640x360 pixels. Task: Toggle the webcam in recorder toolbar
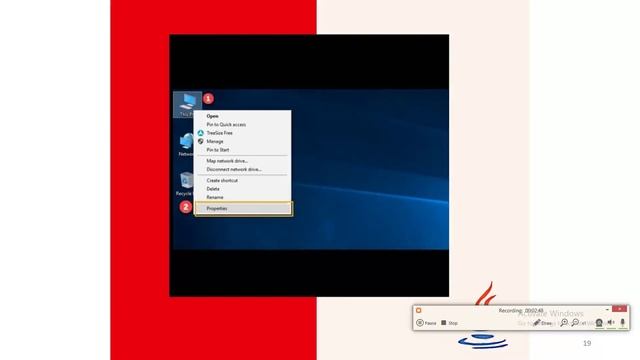point(599,323)
